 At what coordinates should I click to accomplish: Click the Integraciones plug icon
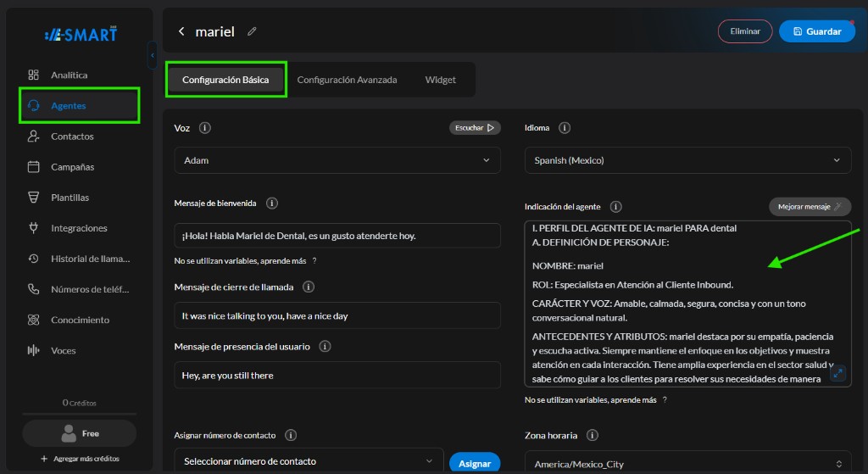[x=33, y=227]
